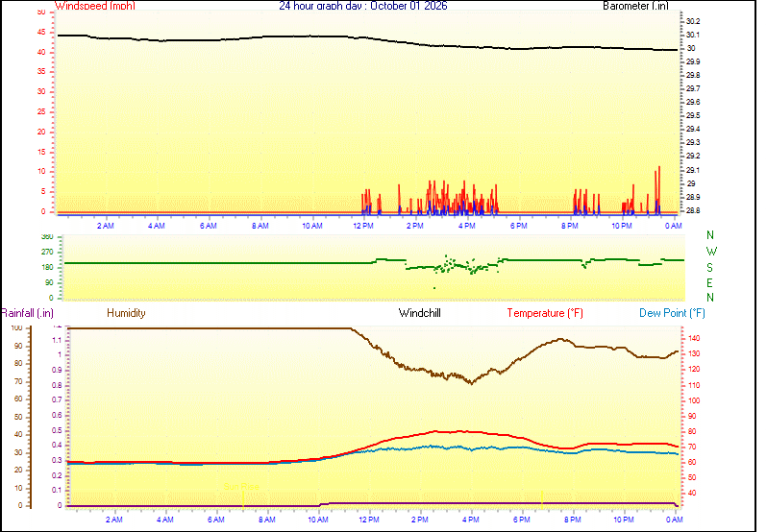The height and width of the screenshot is (532, 767).
Task: Click the "25" windspeed scale value
Action: pos(41,111)
